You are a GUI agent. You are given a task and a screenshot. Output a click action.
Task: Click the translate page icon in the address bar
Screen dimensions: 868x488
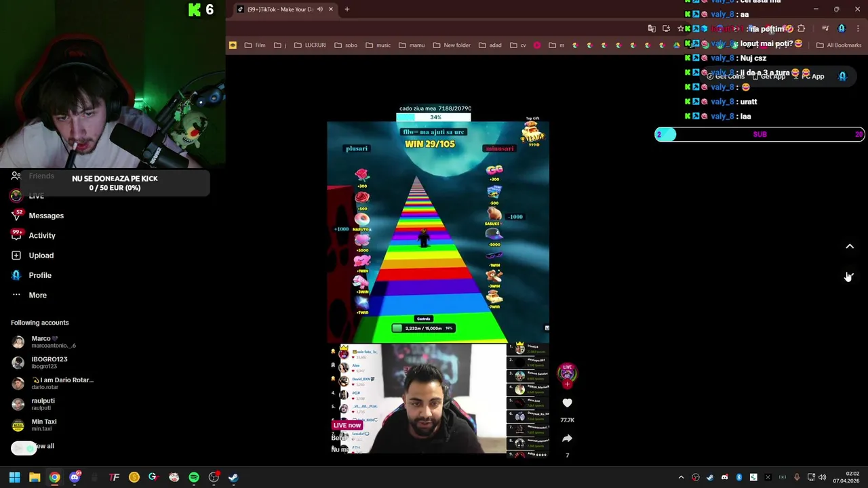[x=652, y=28]
